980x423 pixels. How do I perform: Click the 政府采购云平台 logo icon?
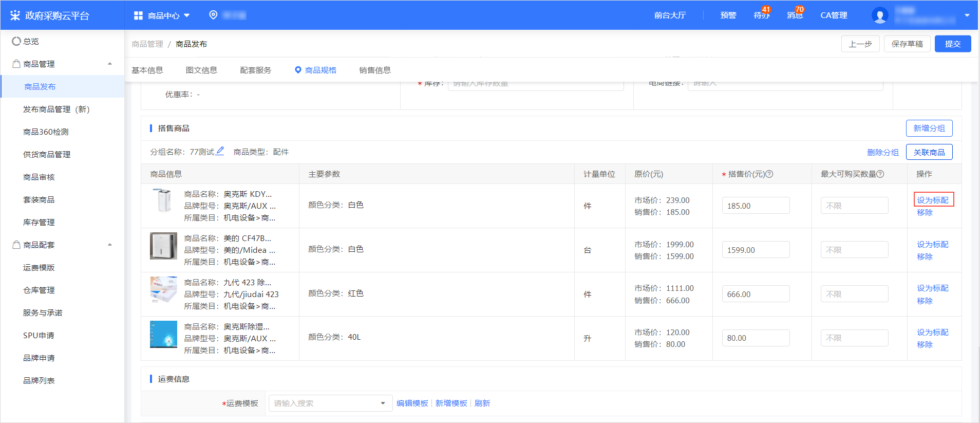click(x=15, y=15)
